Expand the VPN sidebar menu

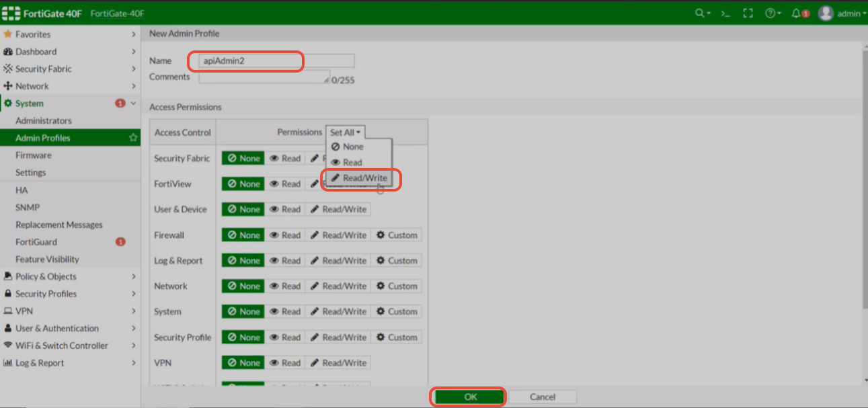click(70, 311)
